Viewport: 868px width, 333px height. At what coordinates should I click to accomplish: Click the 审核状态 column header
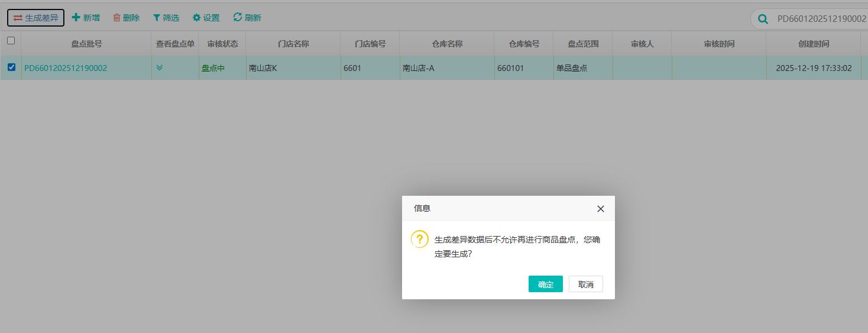click(222, 44)
